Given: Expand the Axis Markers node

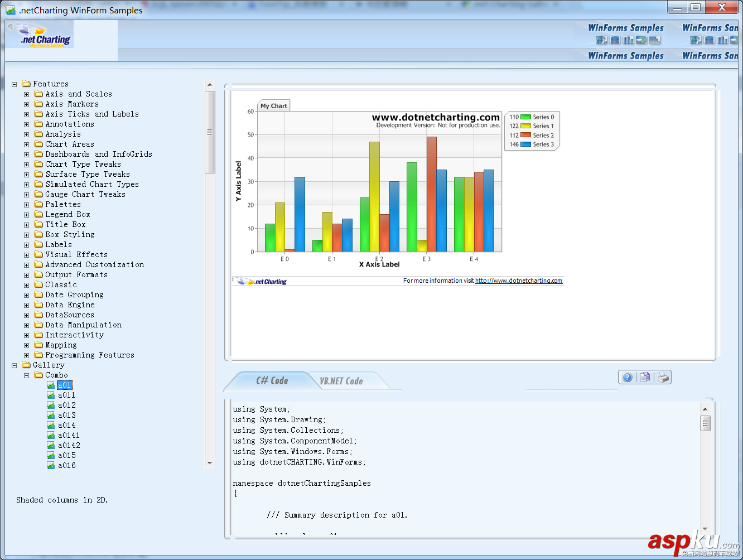Looking at the screenshot, I should pos(26,104).
